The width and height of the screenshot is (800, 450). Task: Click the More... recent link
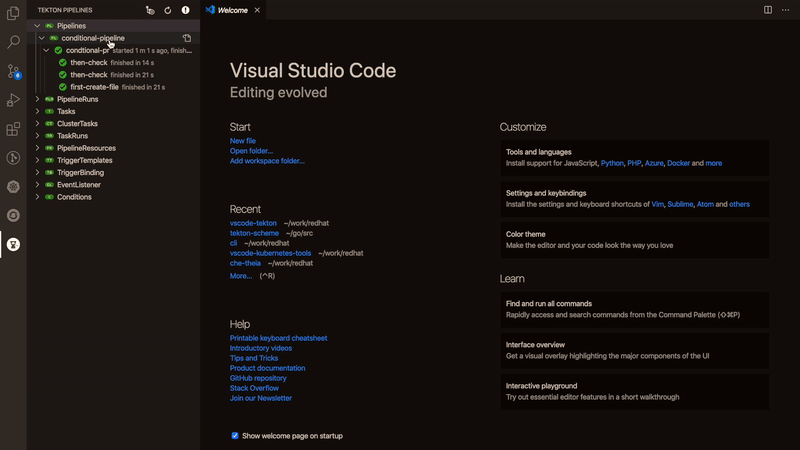(241, 276)
